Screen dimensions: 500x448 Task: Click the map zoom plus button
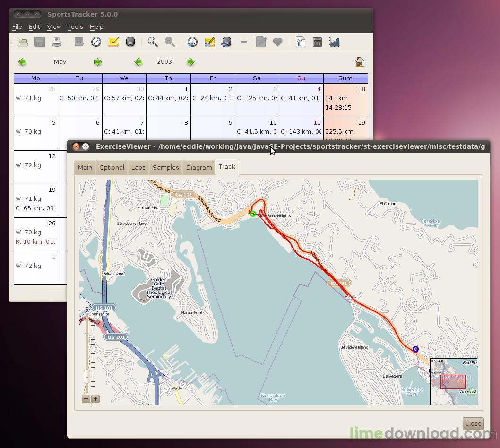click(x=95, y=398)
